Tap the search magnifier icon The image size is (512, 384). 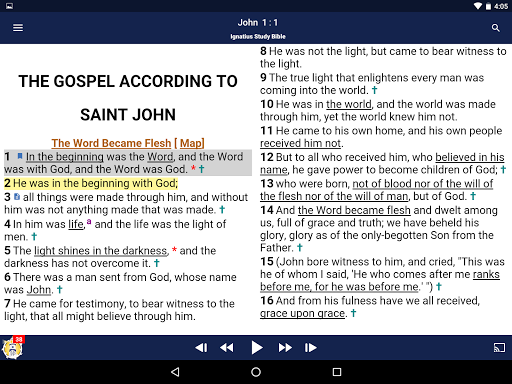pos(496,28)
